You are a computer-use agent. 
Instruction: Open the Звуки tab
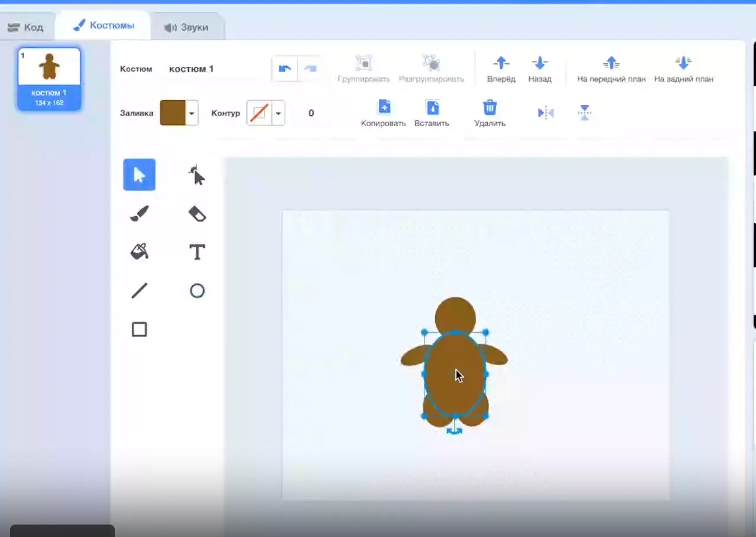click(x=186, y=27)
